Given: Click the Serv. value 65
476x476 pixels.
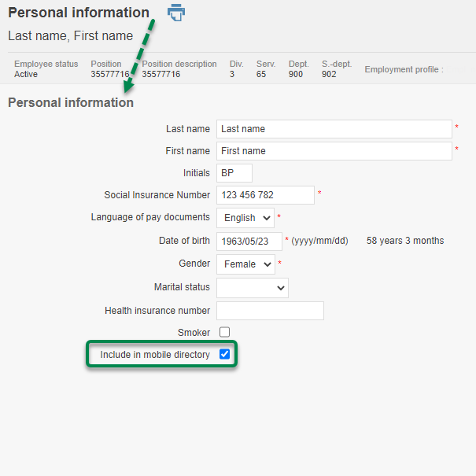Looking at the screenshot, I should 261,75.
